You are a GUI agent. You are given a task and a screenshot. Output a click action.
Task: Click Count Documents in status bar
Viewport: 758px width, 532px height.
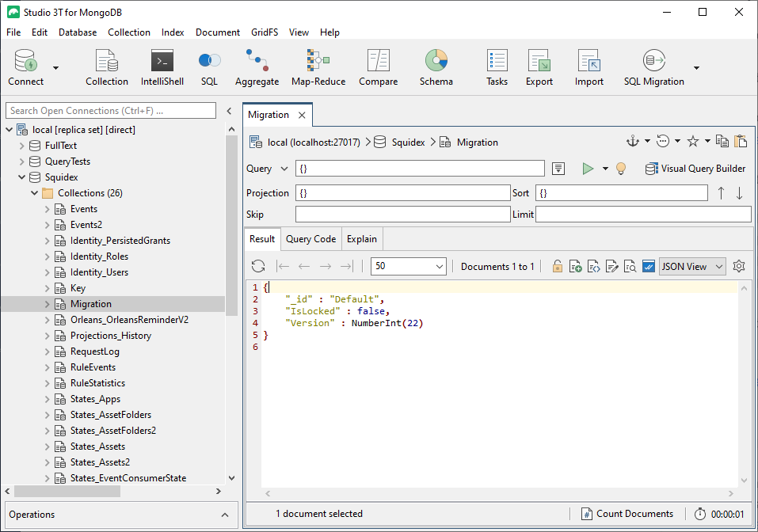click(x=627, y=514)
